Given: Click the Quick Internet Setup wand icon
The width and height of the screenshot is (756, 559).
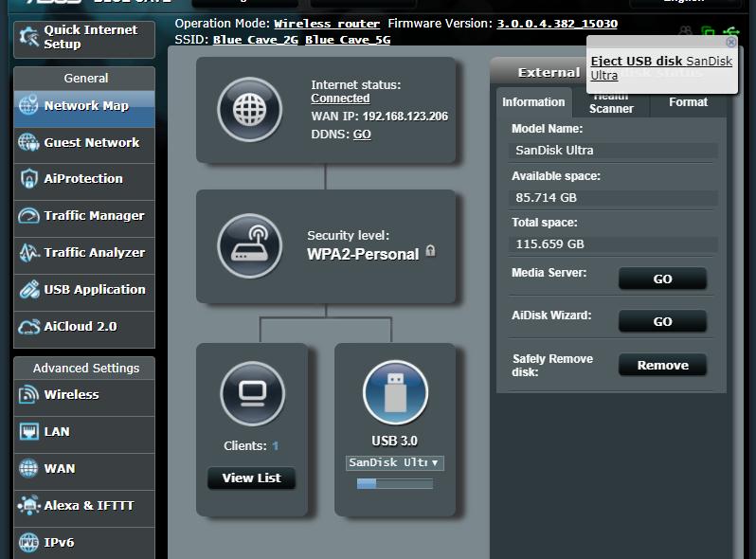Looking at the screenshot, I should point(28,37).
